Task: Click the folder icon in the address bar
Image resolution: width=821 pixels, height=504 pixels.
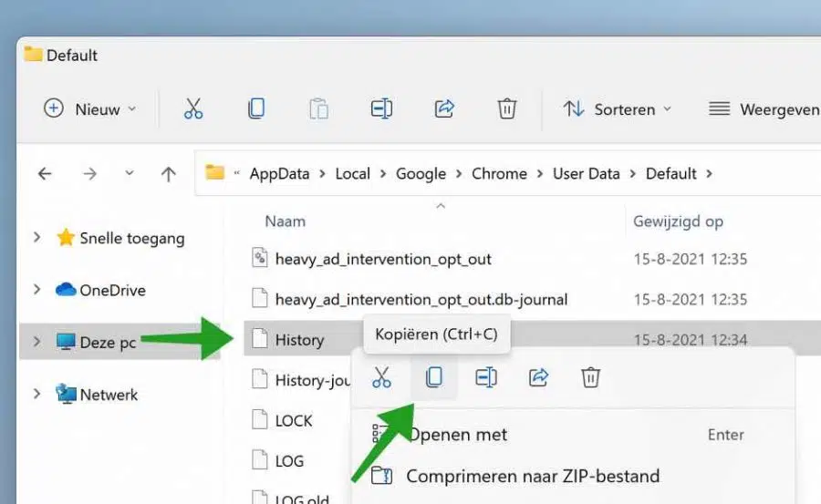Action: 214,172
